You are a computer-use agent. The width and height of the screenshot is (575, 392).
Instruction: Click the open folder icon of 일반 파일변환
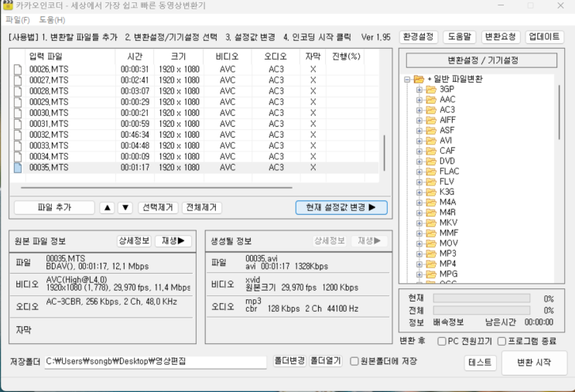(419, 79)
